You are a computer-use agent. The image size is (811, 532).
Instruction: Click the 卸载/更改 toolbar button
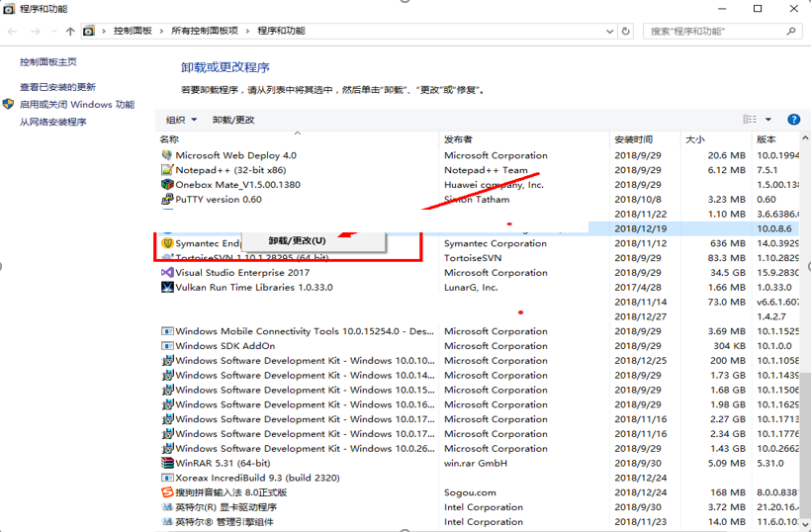(x=233, y=120)
